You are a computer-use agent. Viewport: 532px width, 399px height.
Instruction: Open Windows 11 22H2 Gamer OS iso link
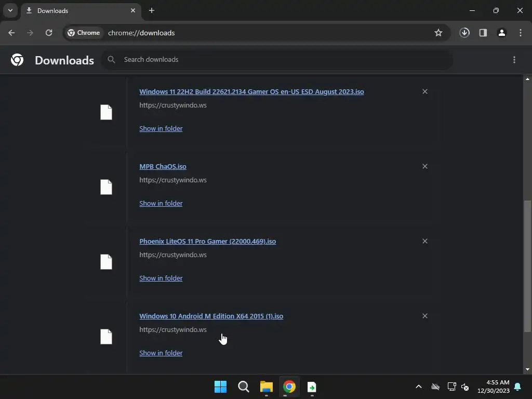(x=251, y=91)
